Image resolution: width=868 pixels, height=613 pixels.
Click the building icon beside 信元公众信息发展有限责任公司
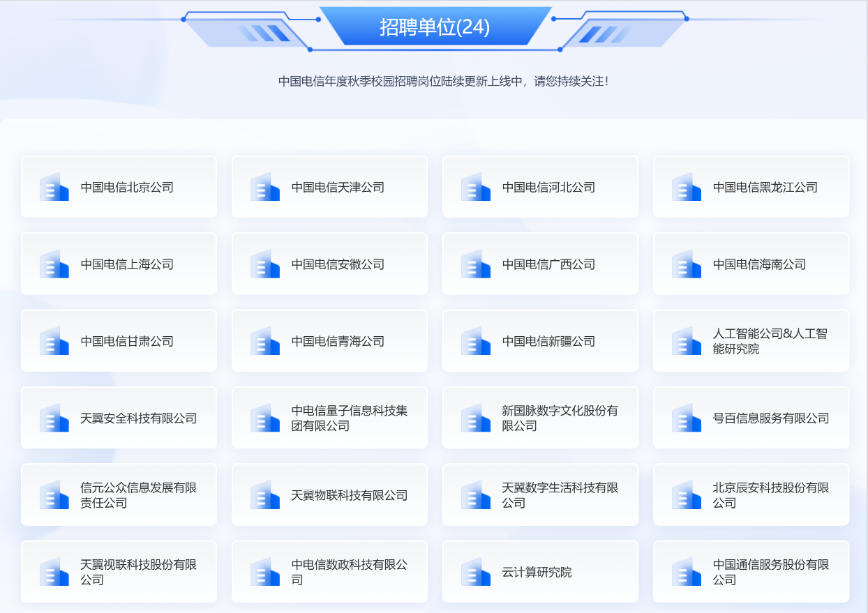point(54,495)
